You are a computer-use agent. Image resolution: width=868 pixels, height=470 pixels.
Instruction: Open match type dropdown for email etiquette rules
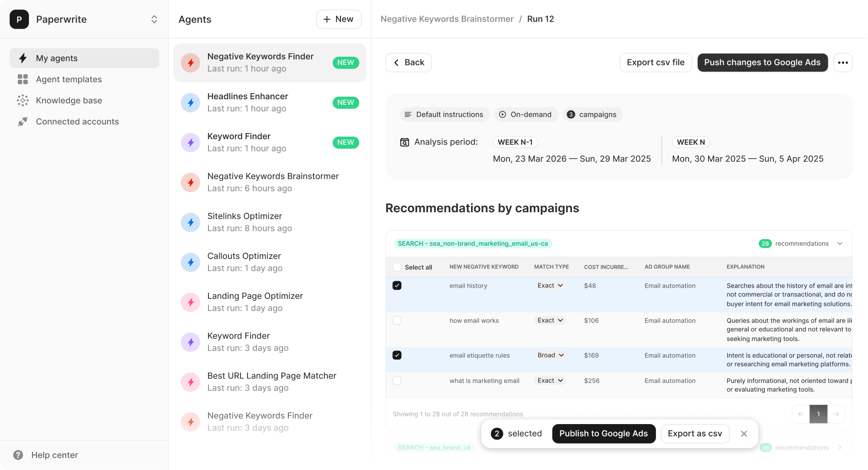(551, 355)
